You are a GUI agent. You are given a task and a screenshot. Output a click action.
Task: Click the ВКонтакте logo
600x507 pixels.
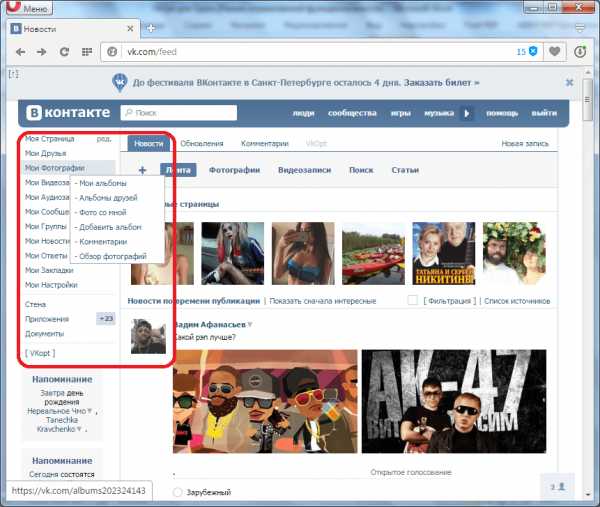[68, 112]
